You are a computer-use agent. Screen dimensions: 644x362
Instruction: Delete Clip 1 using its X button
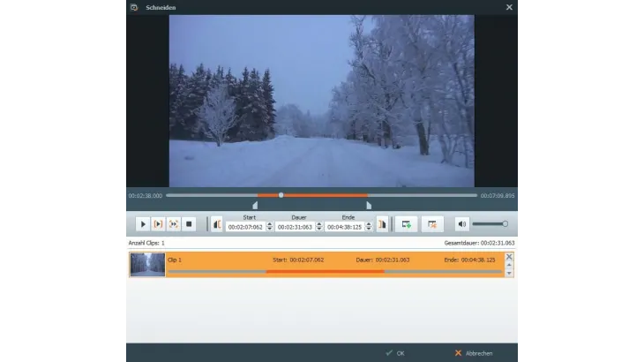[x=508, y=257]
